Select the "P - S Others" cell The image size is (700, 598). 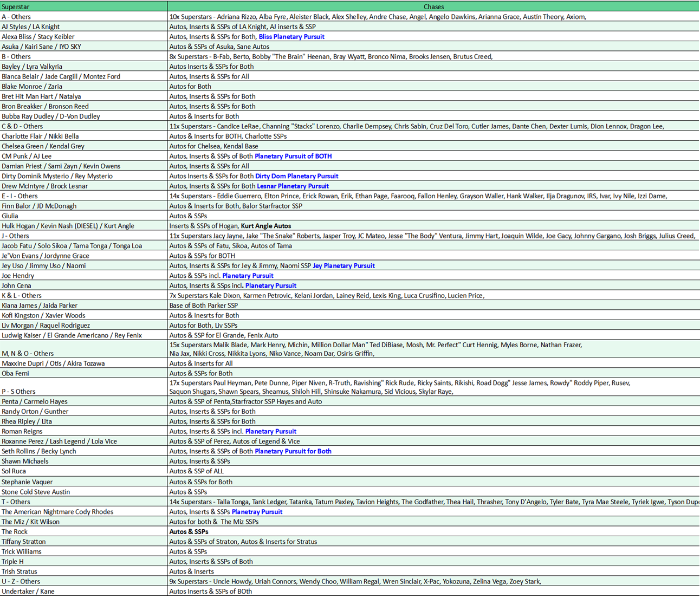[83, 387]
